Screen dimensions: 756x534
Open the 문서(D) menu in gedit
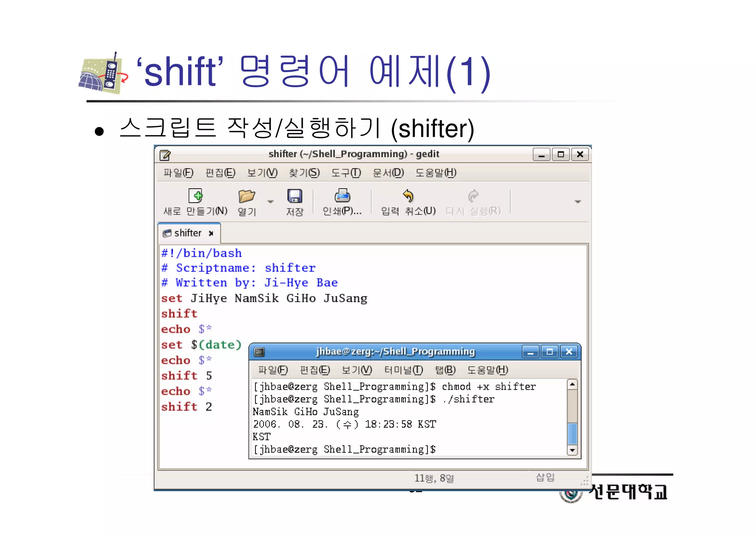point(388,173)
